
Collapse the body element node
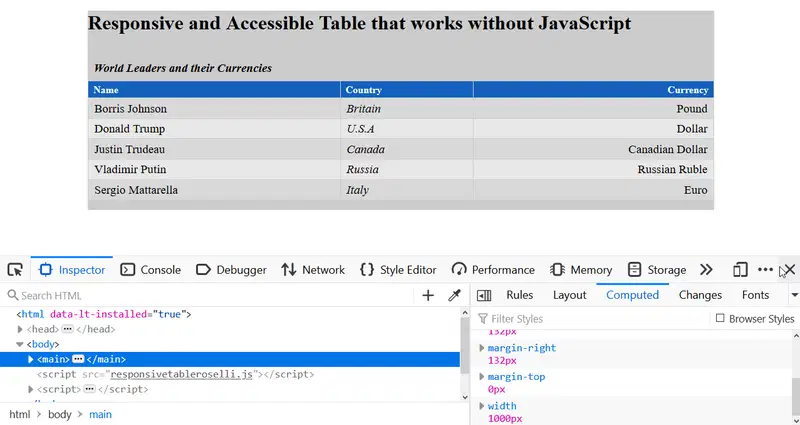pyautogui.click(x=21, y=344)
